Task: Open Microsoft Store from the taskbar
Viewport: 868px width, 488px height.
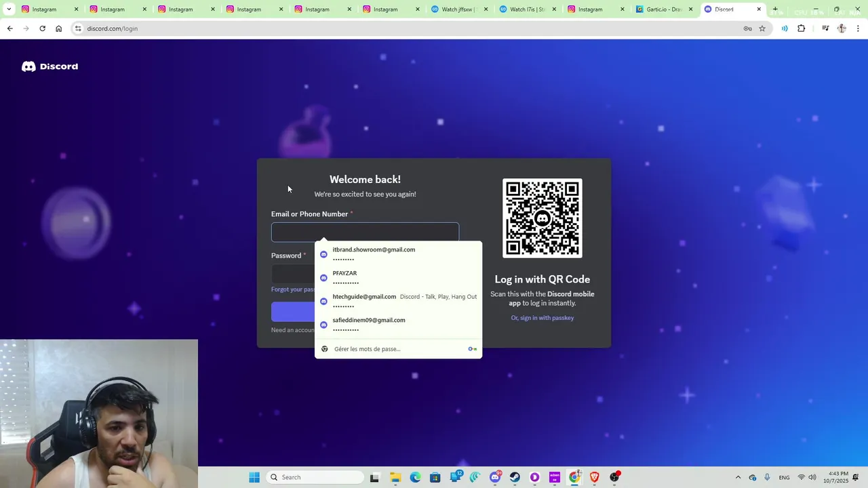Action: pyautogui.click(x=435, y=477)
